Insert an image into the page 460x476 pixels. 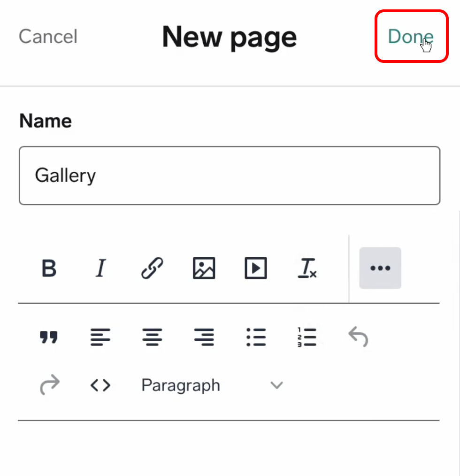point(204,269)
